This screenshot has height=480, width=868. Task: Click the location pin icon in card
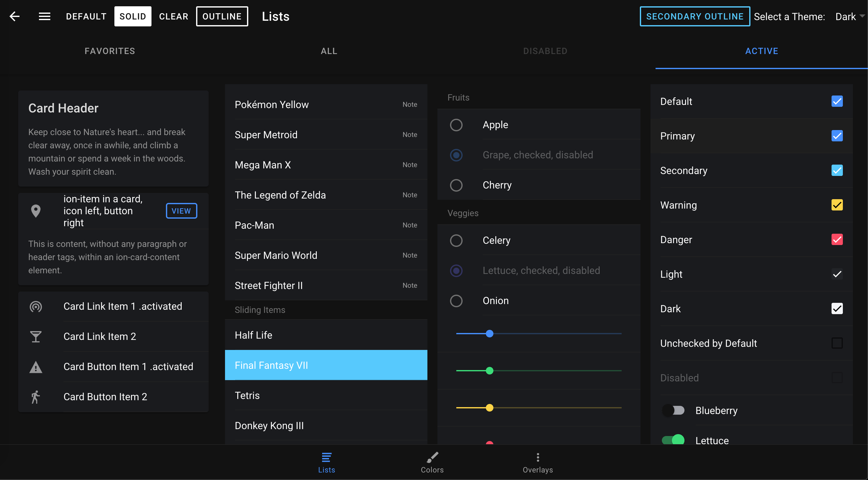pos(36,211)
